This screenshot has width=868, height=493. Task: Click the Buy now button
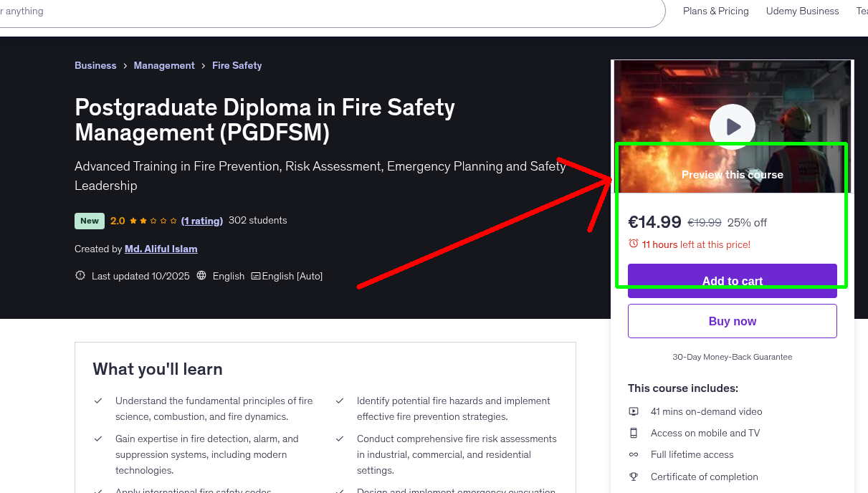[732, 320]
